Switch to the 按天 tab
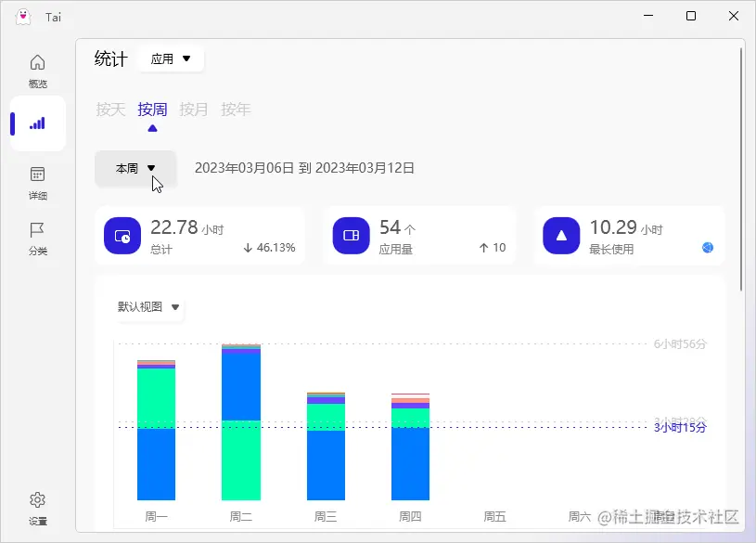This screenshot has width=756, height=543. click(110, 109)
